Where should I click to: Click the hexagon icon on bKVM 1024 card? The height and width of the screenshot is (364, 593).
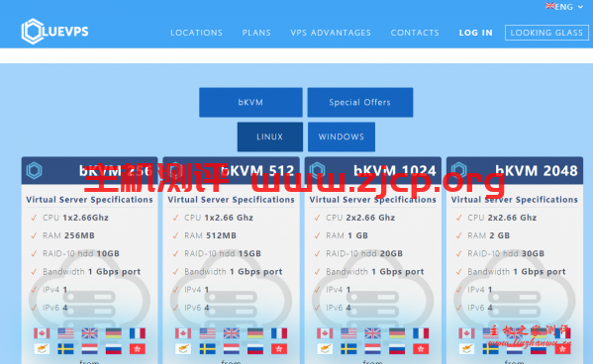tap(318, 170)
